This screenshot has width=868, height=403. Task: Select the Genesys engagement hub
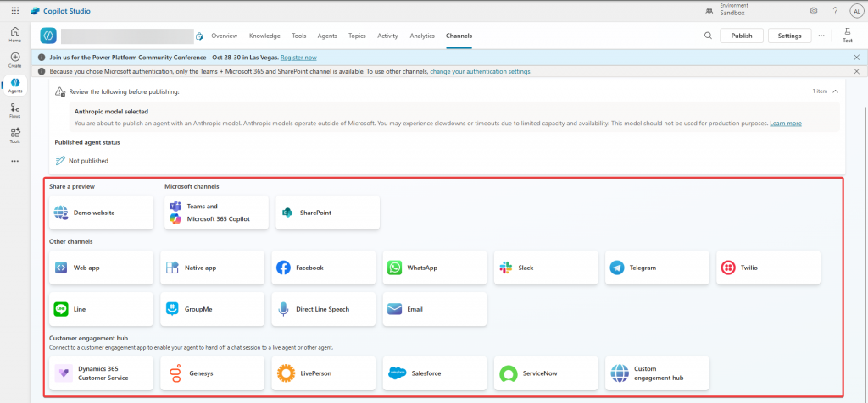tap(213, 373)
